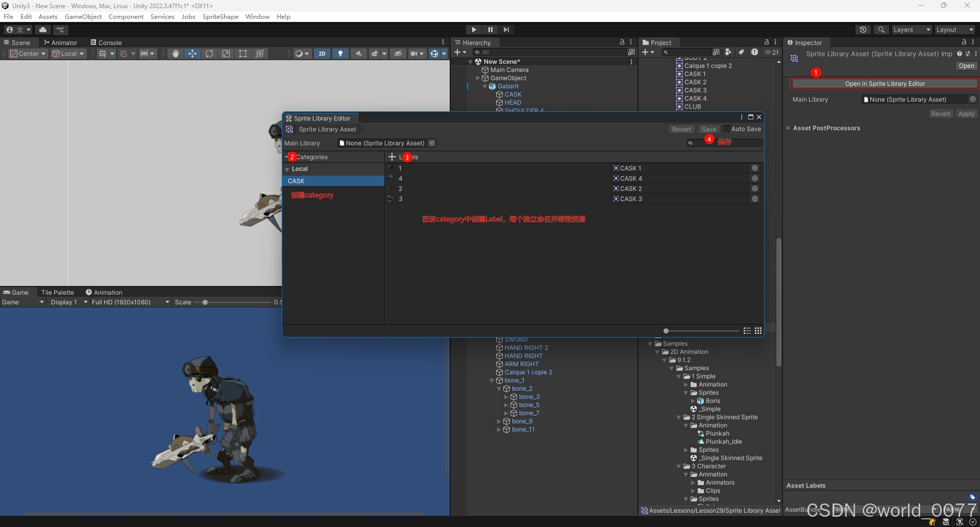Open the Layout dropdown
980x527 pixels.
[x=953, y=29]
